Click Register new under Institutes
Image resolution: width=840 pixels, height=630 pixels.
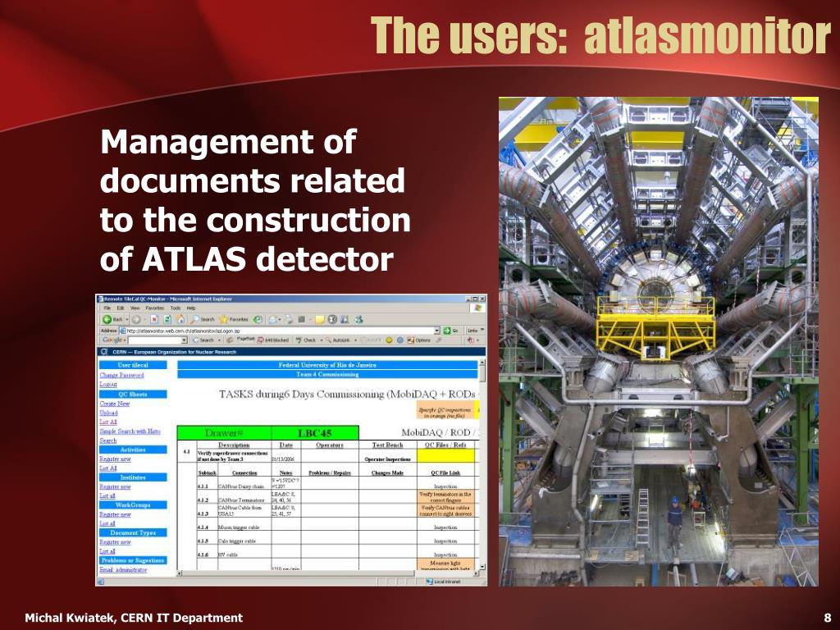[x=115, y=486]
